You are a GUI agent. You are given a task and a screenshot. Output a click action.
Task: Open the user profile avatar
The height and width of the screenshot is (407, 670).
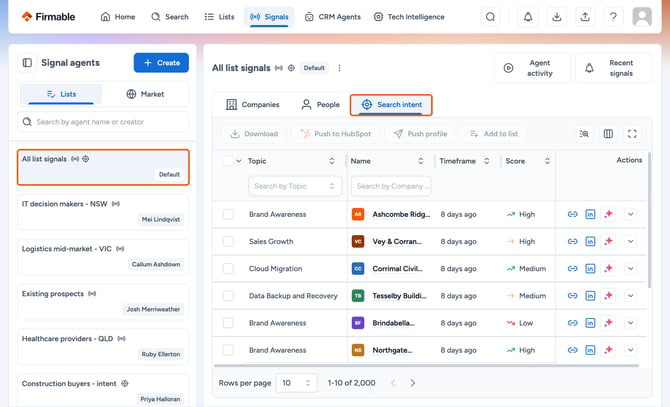pos(642,17)
